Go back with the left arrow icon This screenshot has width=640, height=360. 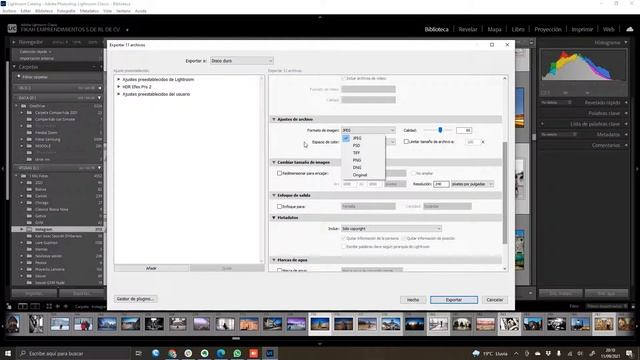(58, 306)
